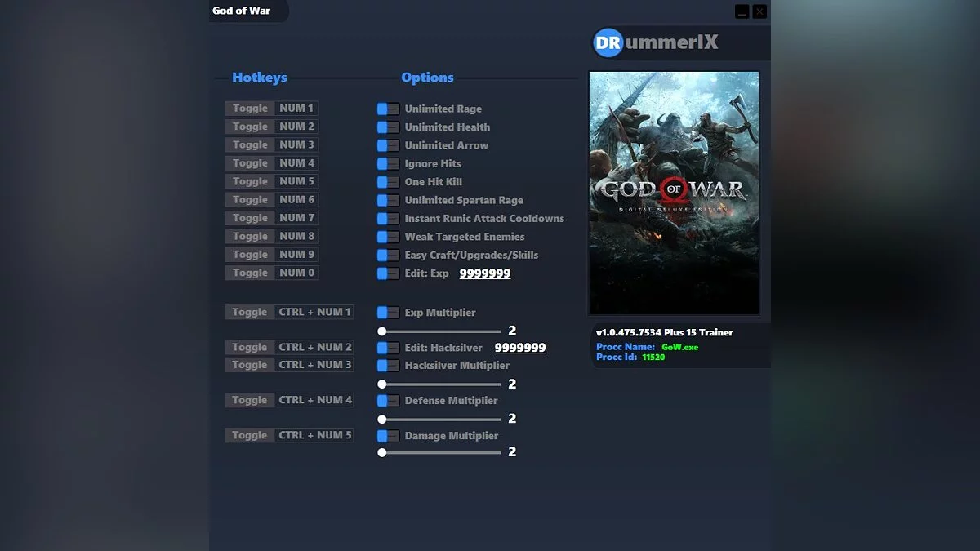
Task: Enable the Unlimited Health switch
Action: coord(388,127)
